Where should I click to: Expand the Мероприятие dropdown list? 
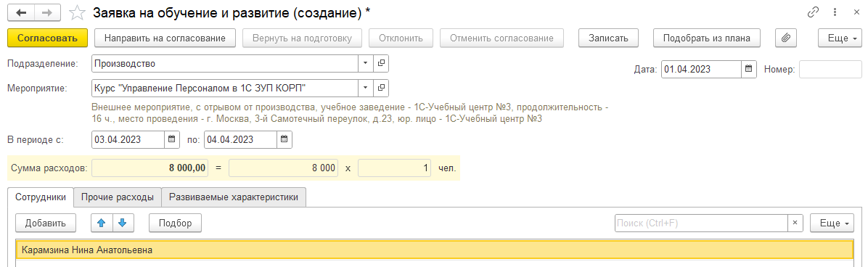click(x=365, y=88)
